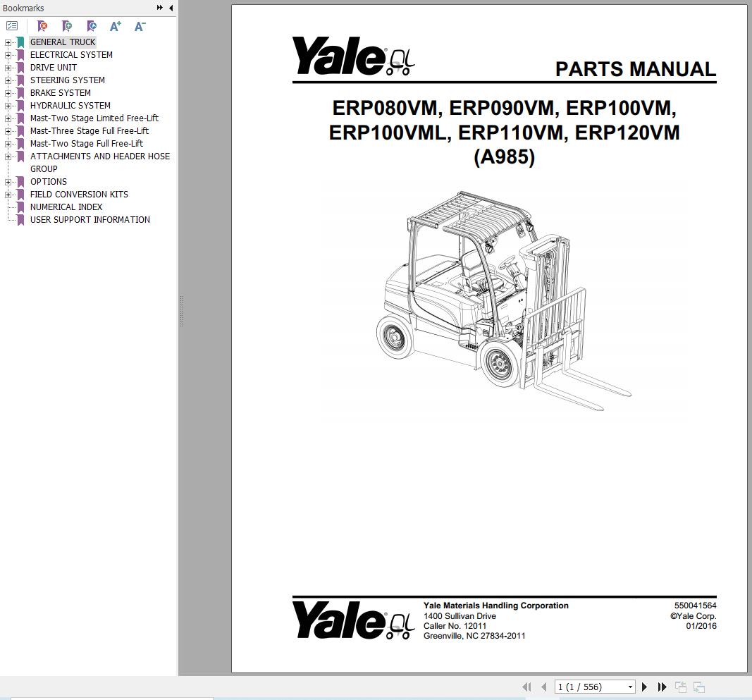Delete the selected bookmark
Viewport: 752px width, 700px height.
[42, 25]
